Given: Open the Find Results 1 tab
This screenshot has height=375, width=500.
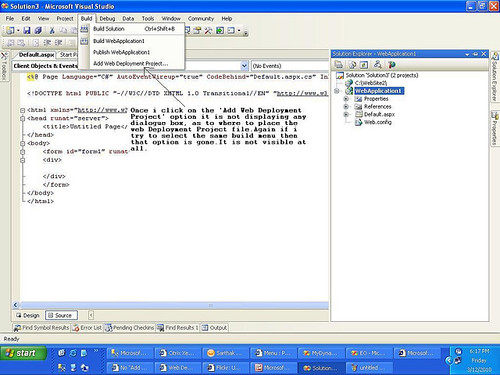Looking at the screenshot, I should pyautogui.click(x=178, y=328).
